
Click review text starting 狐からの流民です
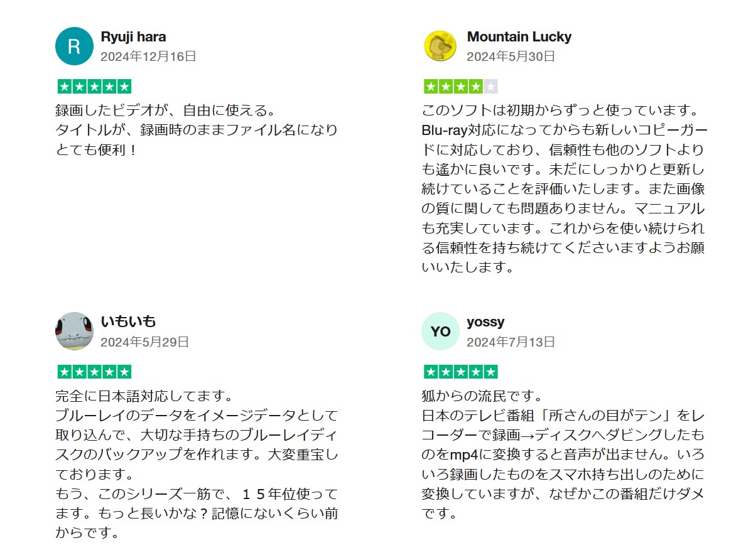(563, 455)
